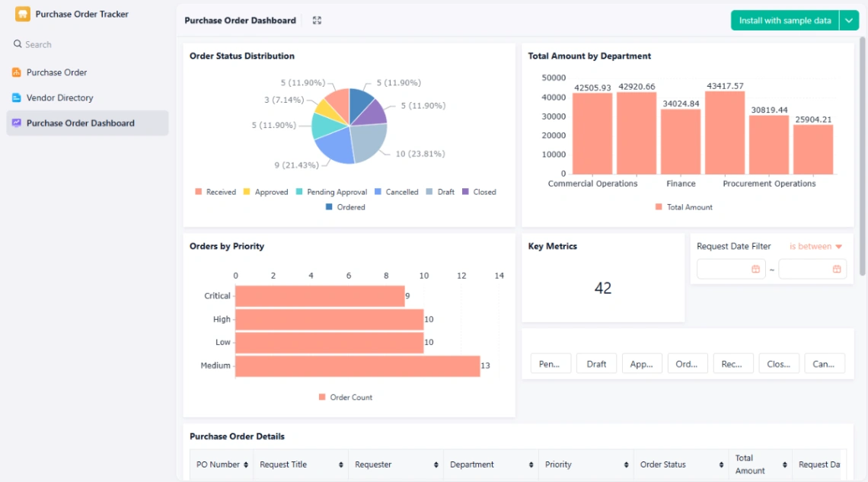Select Purchase Order Dashboard in sidebar
Screen dimensions: 868x482
[x=88, y=123]
